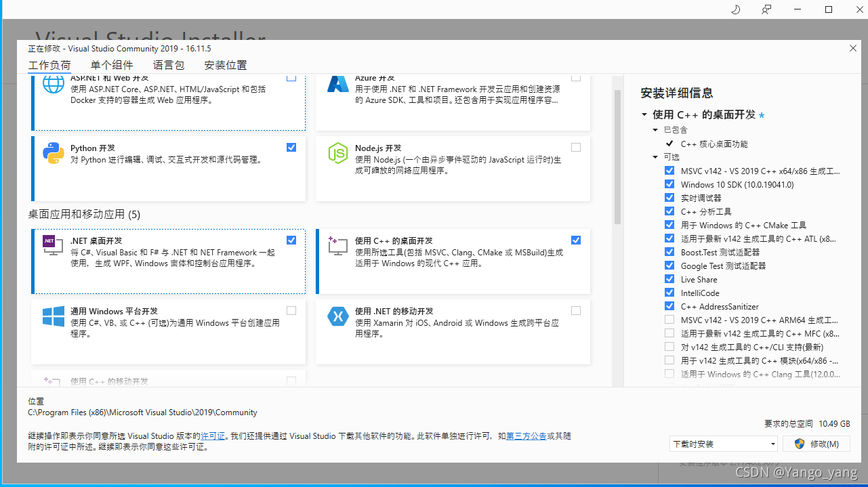Uncheck the IntelliCode component

669,293
